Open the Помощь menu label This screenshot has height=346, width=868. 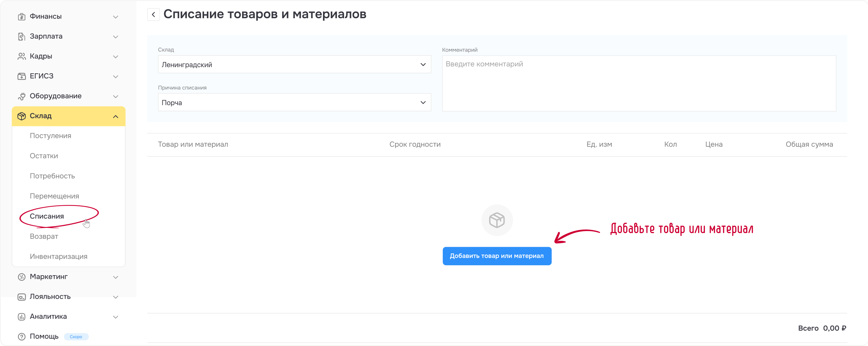(44, 336)
